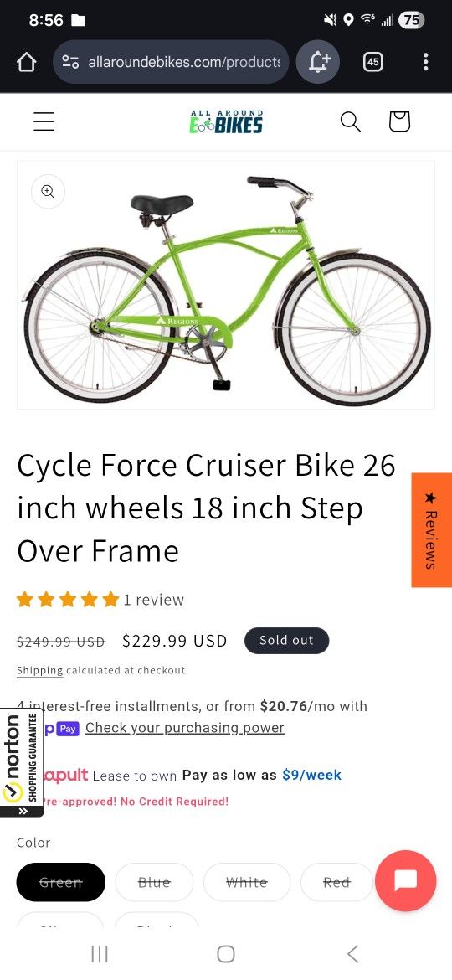Open the orange Reviews side tab
The height and width of the screenshot is (980, 452).
(x=431, y=530)
